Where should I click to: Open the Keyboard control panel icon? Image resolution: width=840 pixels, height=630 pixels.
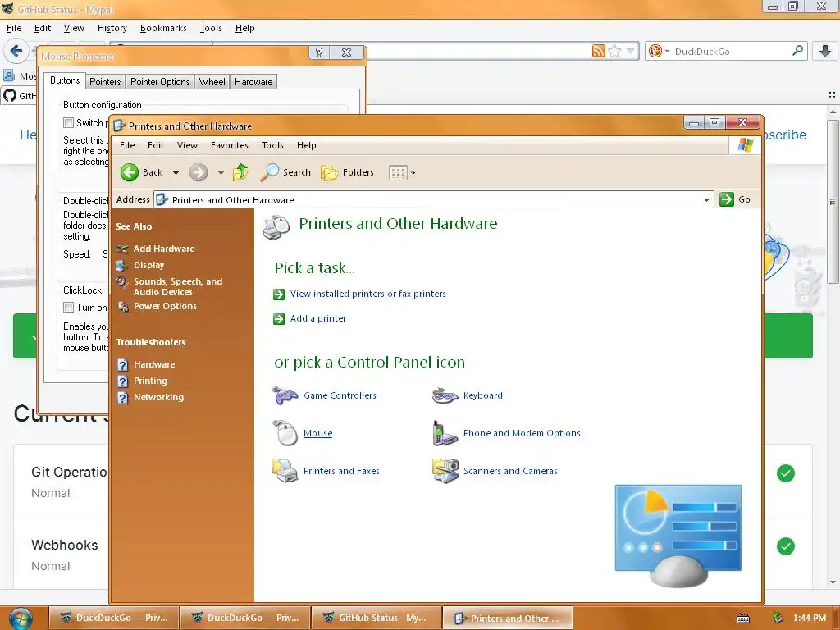(x=445, y=396)
